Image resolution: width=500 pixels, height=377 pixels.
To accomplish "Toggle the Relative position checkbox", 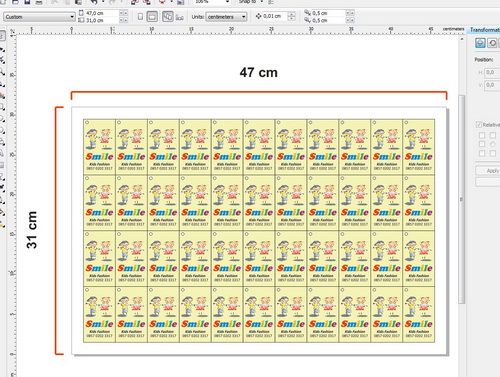I will tap(479, 125).
